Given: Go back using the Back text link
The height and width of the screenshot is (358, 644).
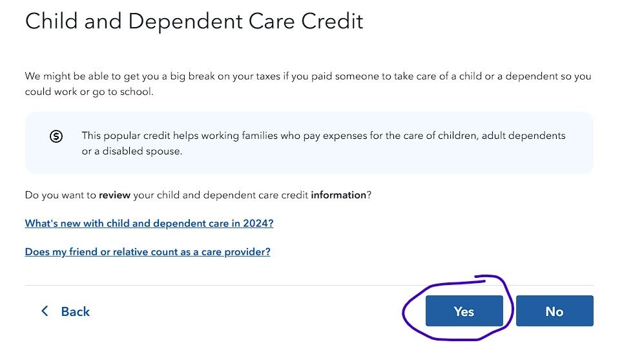Looking at the screenshot, I should click(75, 311).
